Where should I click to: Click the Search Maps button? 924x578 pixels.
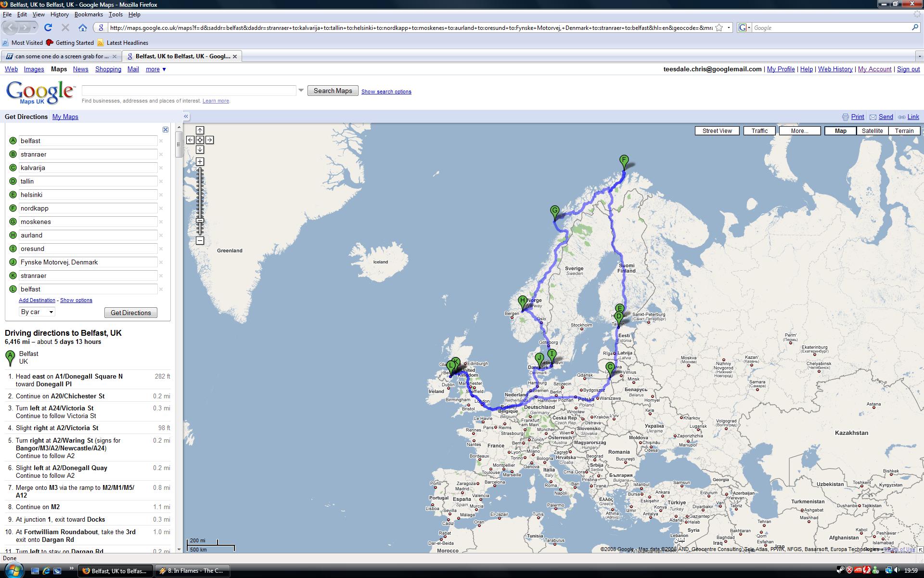point(333,91)
